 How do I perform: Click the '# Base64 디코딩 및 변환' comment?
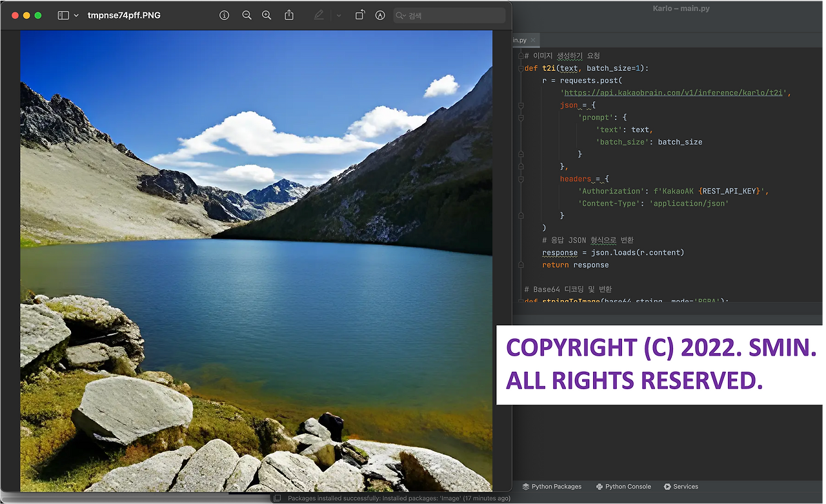click(x=568, y=289)
